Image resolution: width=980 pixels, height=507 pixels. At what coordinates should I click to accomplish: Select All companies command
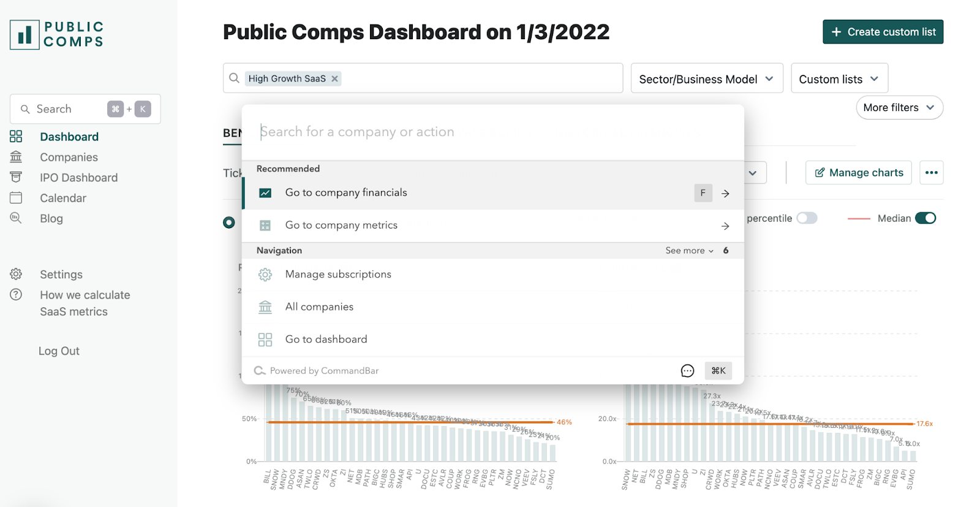coord(493,307)
